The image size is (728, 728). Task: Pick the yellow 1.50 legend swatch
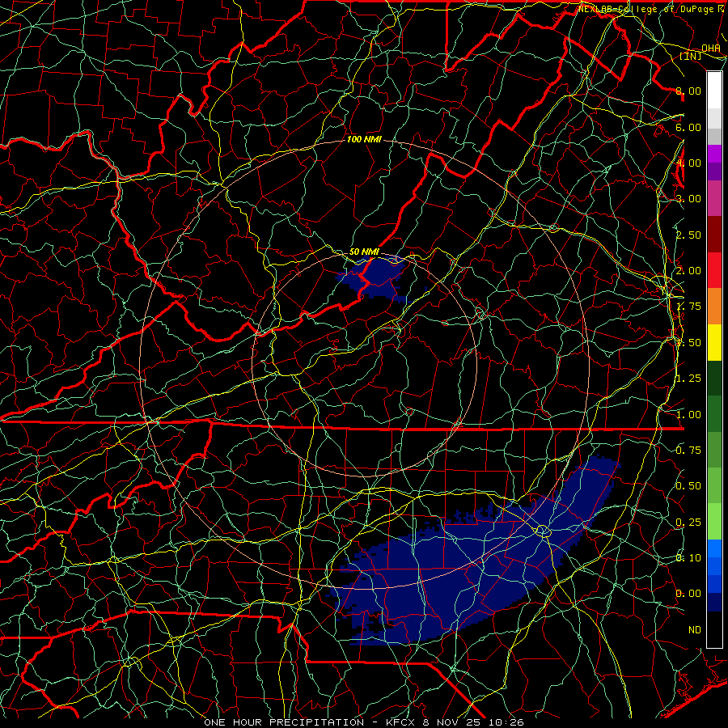[x=714, y=342]
